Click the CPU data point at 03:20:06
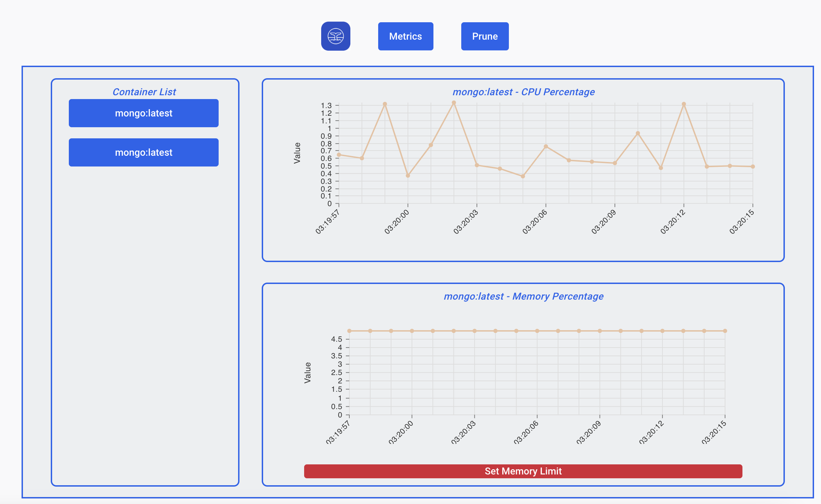This screenshot has width=821, height=504. pos(546,146)
